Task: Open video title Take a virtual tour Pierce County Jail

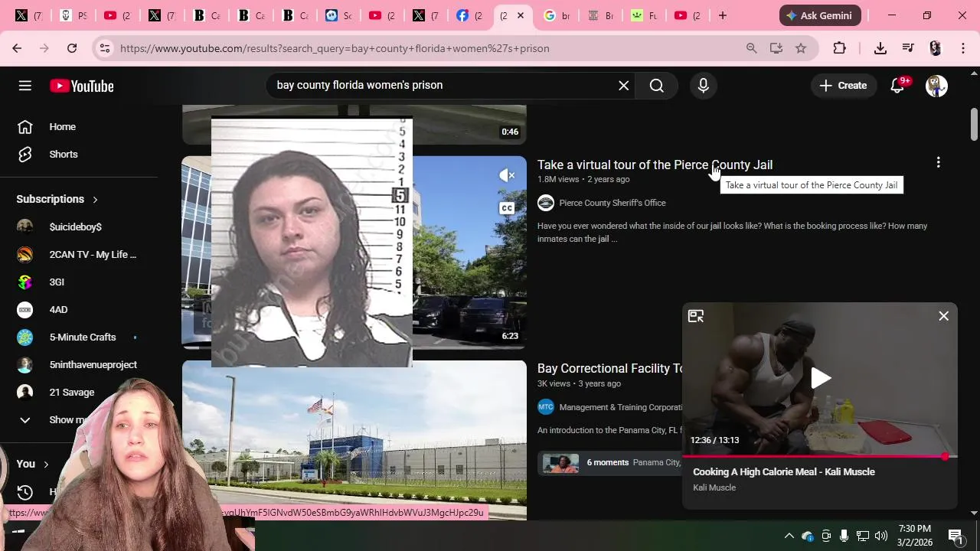Action: pos(655,165)
